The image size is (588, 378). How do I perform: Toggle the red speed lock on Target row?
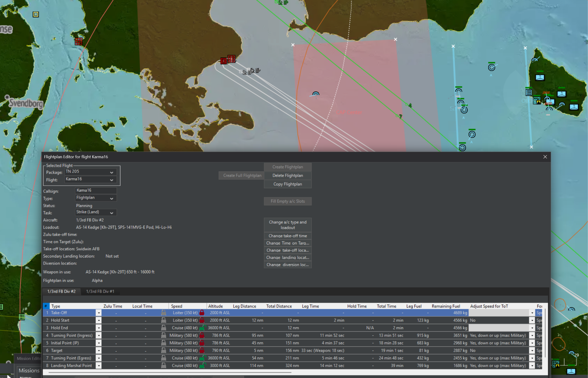[202, 350]
